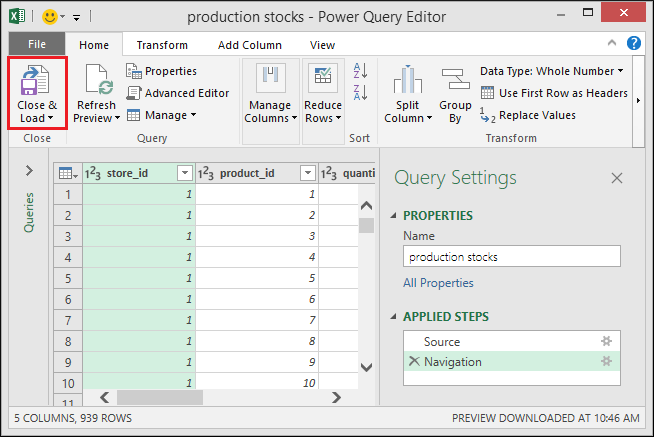This screenshot has height=437, width=654.
Task: Open query Properties from the ribbon
Action: 161,71
